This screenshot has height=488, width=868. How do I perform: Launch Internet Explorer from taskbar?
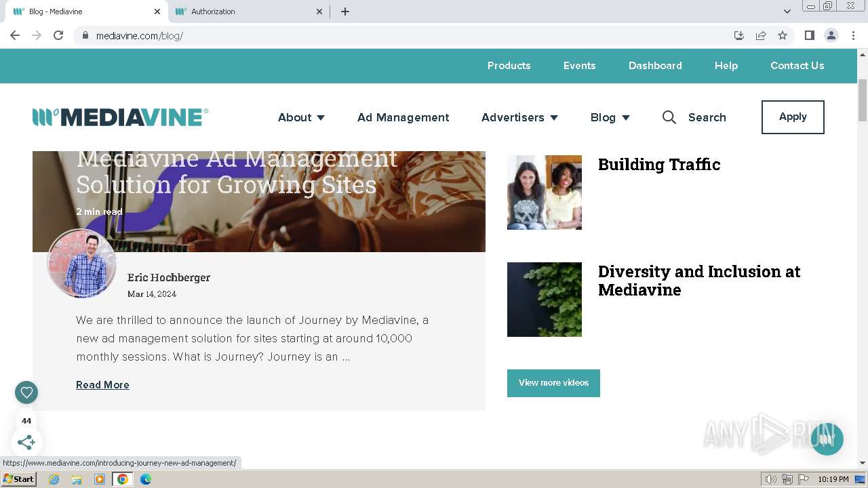[54, 479]
